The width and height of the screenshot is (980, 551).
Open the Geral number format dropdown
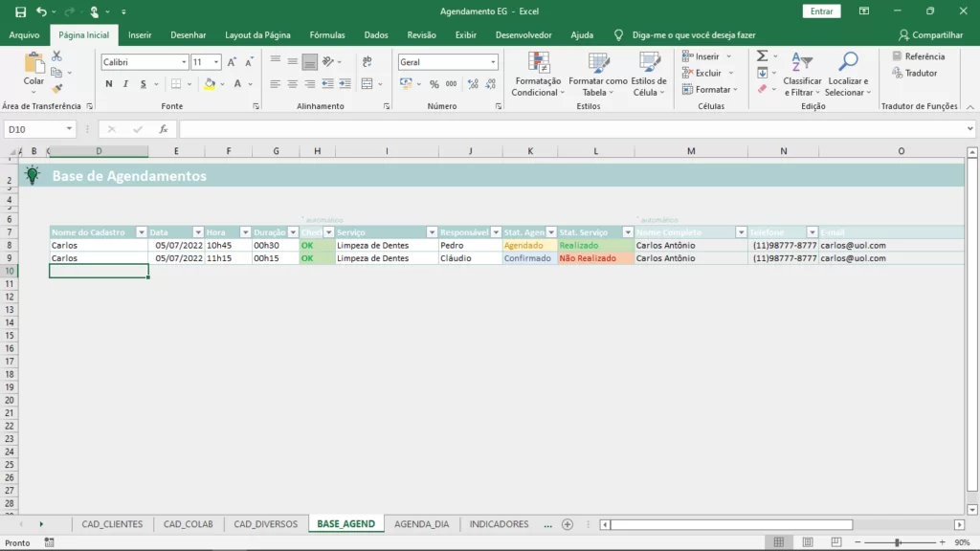click(493, 62)
